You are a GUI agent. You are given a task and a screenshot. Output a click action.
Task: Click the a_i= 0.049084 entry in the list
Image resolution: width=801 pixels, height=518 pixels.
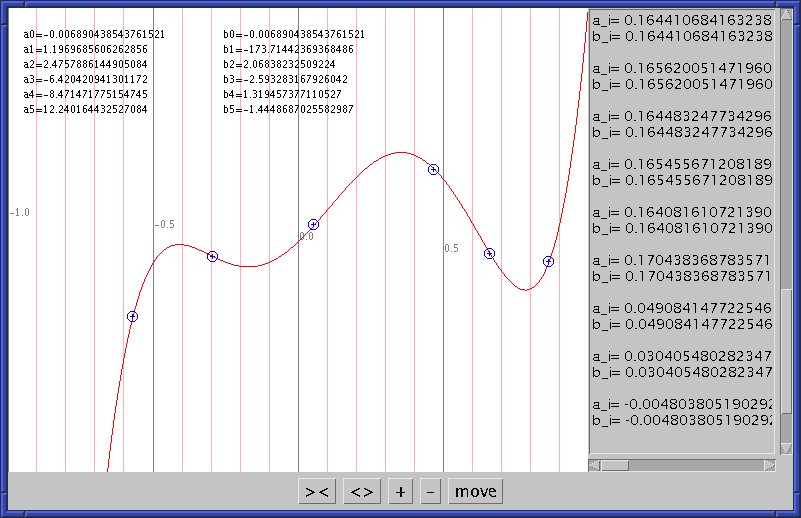682,307
